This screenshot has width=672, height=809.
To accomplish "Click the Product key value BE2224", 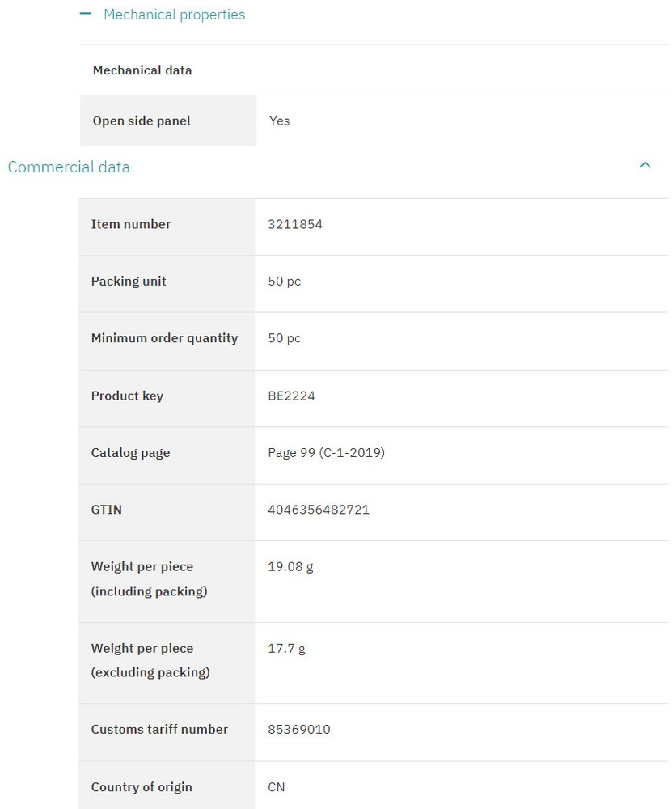I will (291, 396).
